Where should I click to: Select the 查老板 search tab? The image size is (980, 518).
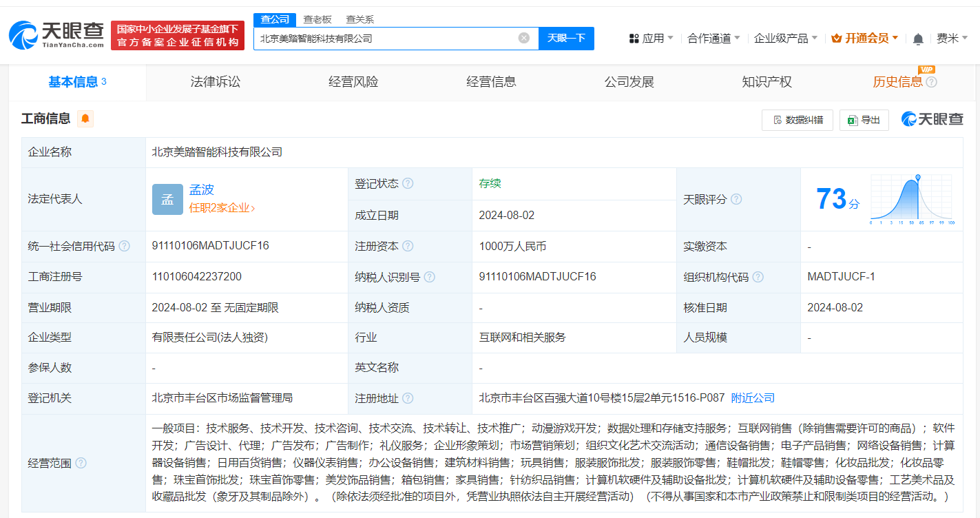[x=317, y=19]
